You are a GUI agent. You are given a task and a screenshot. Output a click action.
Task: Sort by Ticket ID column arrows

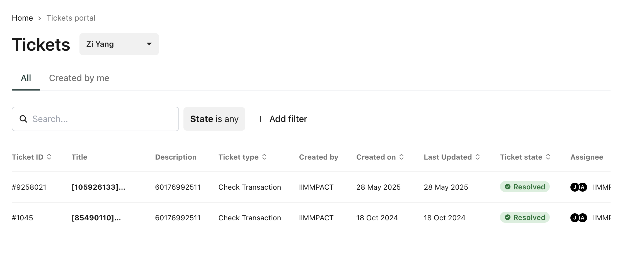[49, 157]
